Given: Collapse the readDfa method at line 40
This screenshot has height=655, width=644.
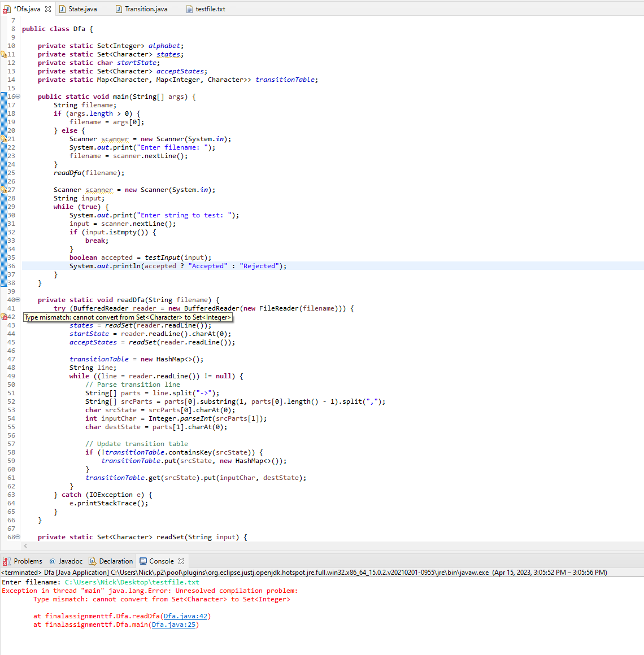Looking at the screenshot, I should pyautogui.click(x=18, y=299).
